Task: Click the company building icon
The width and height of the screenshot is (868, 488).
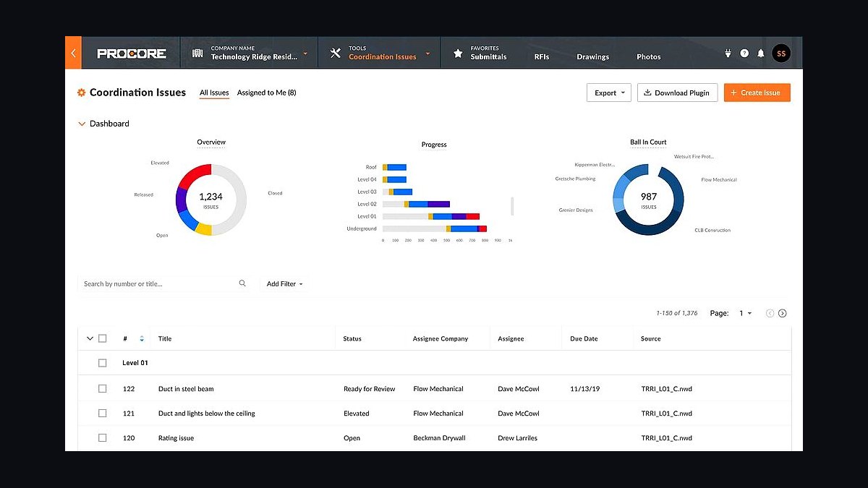Action: (x=197, y=53)
